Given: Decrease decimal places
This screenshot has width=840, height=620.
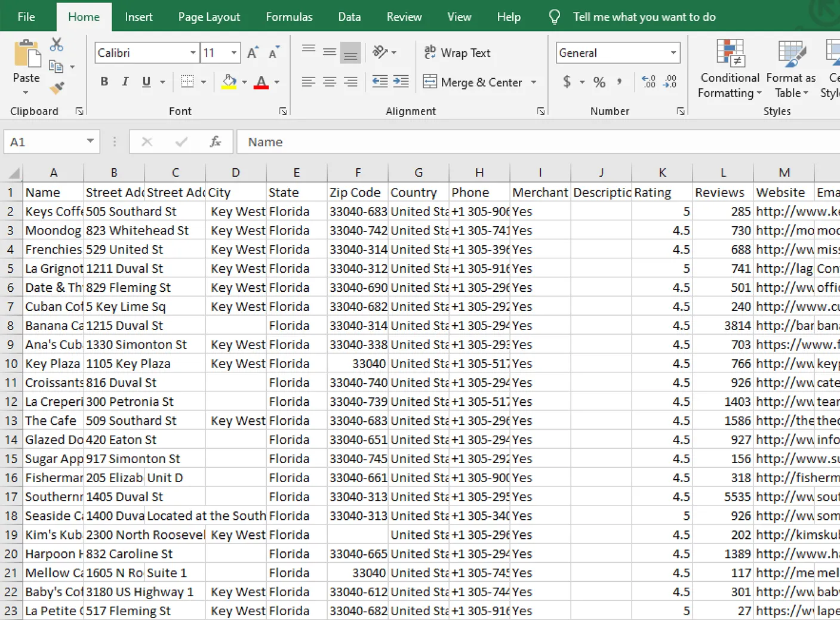Looking at the screenshot, I should tap(670, 82).
